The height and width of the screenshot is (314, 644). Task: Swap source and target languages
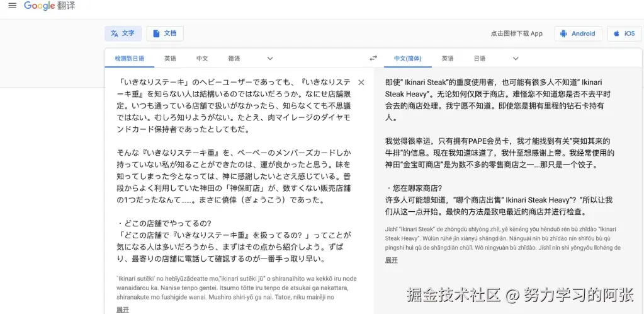click(373, 59)
